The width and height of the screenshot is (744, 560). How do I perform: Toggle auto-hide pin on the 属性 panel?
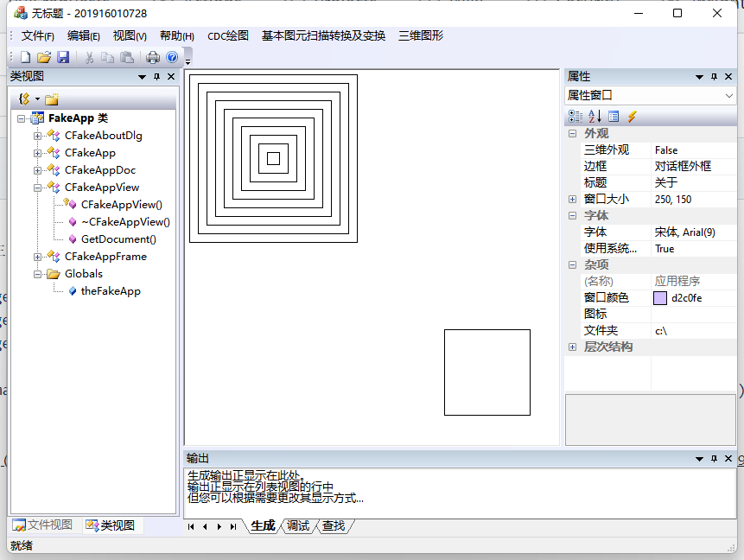tap(713, 77)
